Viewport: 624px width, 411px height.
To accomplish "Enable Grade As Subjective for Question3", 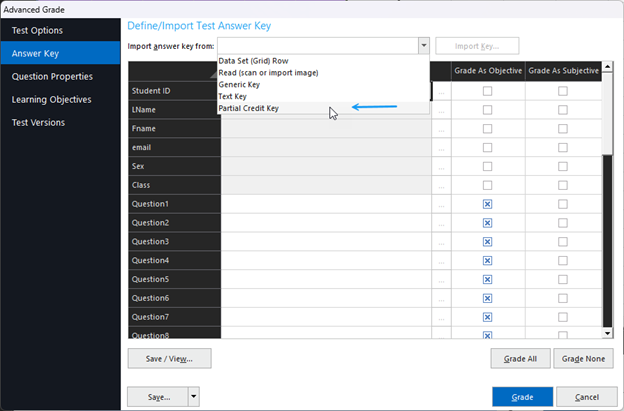I will coord(562,242).
